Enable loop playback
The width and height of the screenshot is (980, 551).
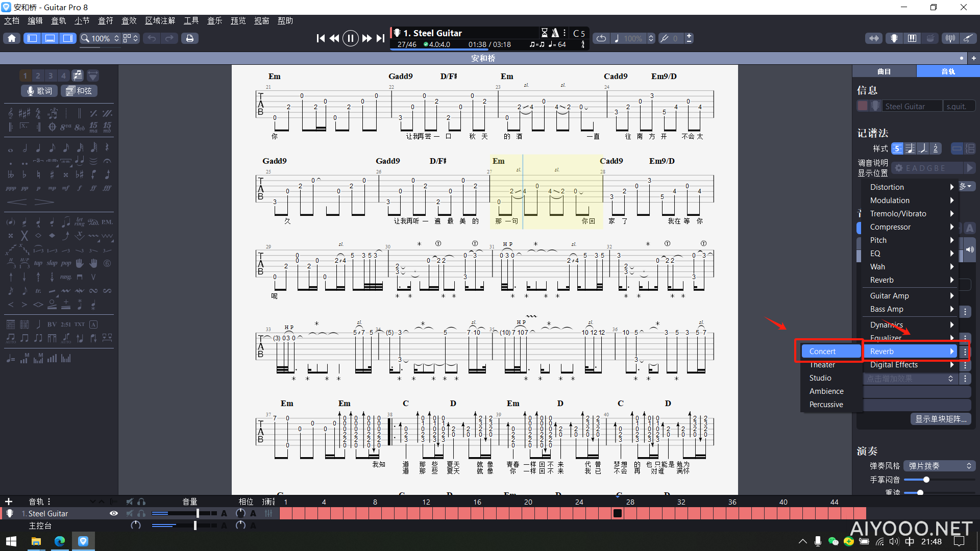coord(601,38)
